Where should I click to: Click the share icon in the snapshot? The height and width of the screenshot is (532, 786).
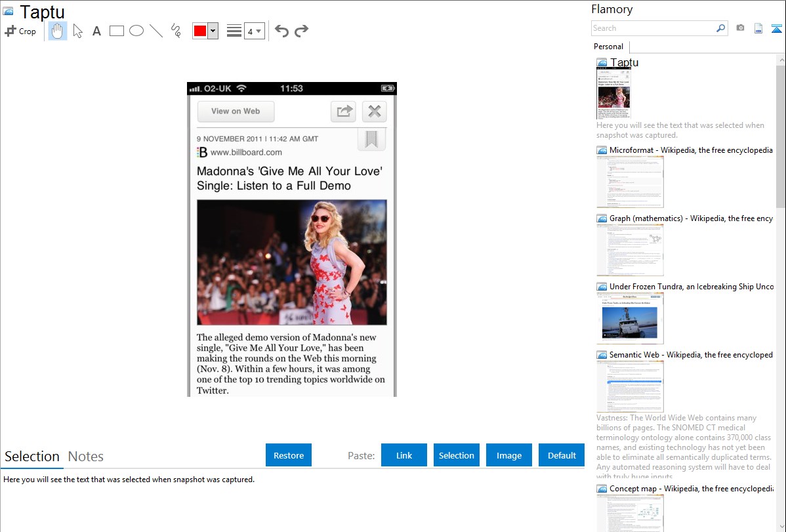pos(343,112)
